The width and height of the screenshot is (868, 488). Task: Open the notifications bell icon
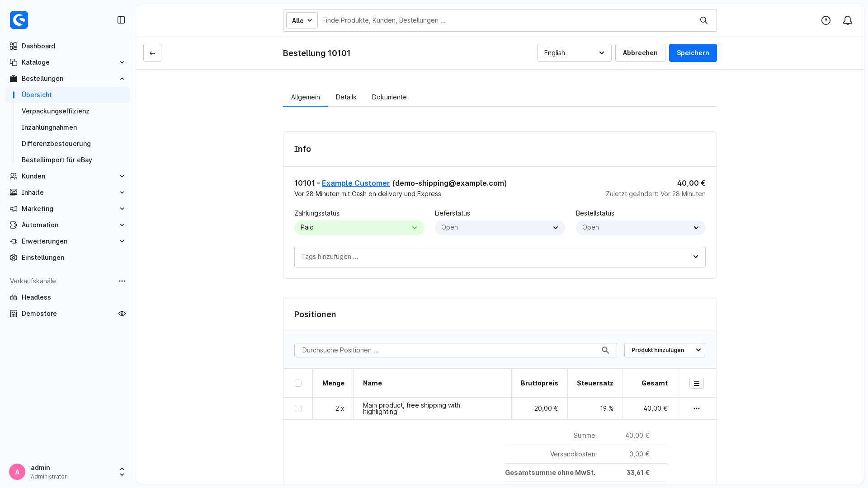coord(848,20)
